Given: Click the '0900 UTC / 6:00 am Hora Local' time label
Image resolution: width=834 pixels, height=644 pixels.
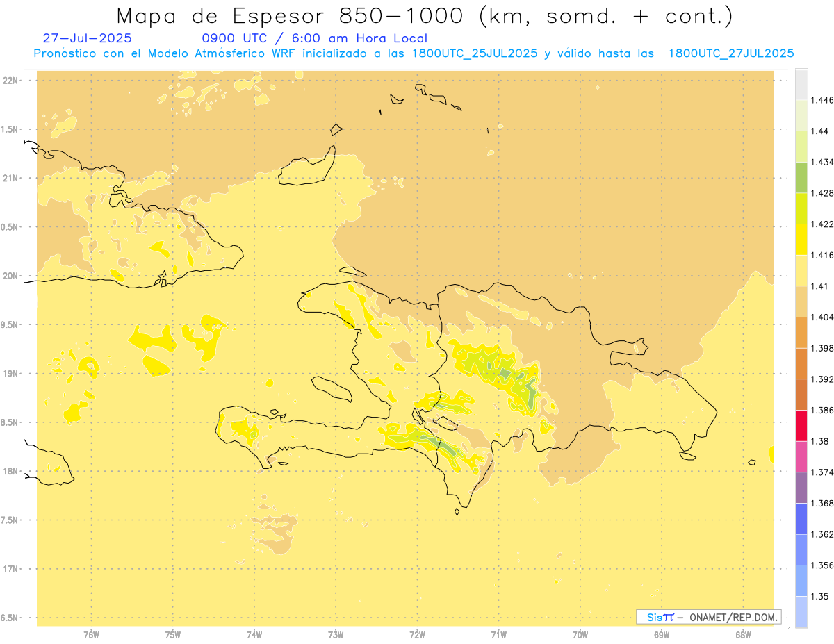Looking at the screenshot, I should [314, 38].
